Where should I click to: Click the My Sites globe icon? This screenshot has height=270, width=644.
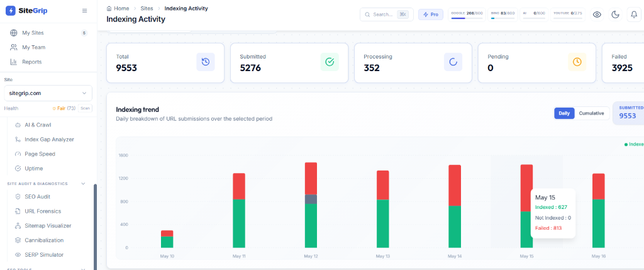tap(14, 33)
